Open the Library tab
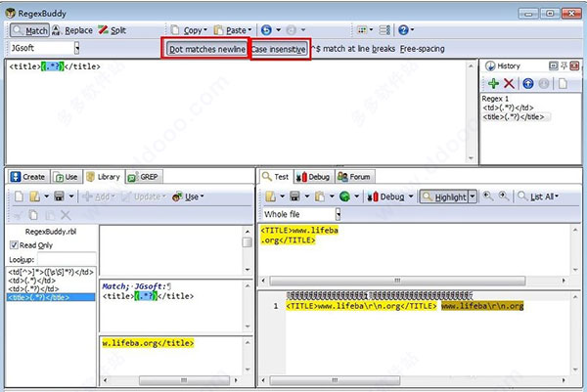This screenshot has width=587, height=392. [x=104, y=177]
